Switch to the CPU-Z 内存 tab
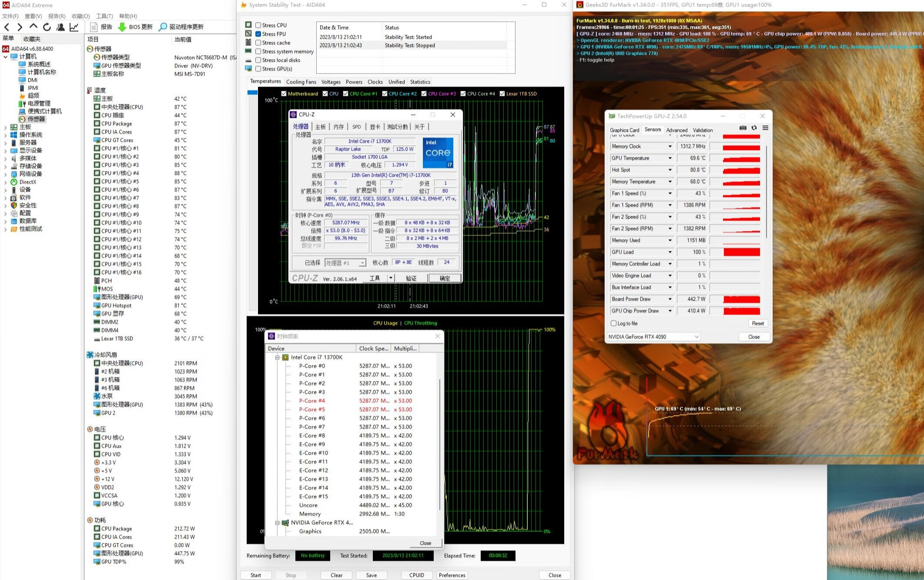This screenshot has width=924, height=580. pos(338,127)
